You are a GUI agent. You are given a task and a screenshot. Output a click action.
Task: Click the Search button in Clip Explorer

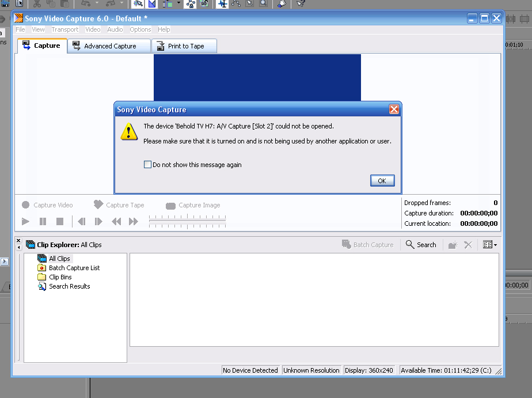[421, 245]
